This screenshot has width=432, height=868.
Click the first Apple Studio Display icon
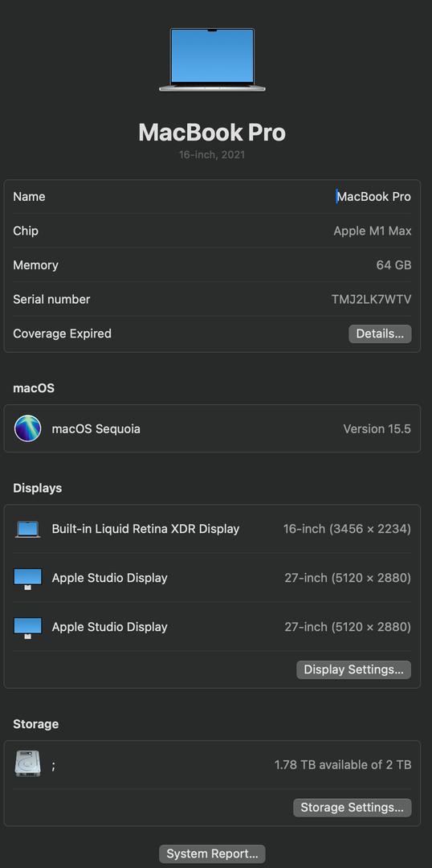pyautogui.click(x=27, y=579)
